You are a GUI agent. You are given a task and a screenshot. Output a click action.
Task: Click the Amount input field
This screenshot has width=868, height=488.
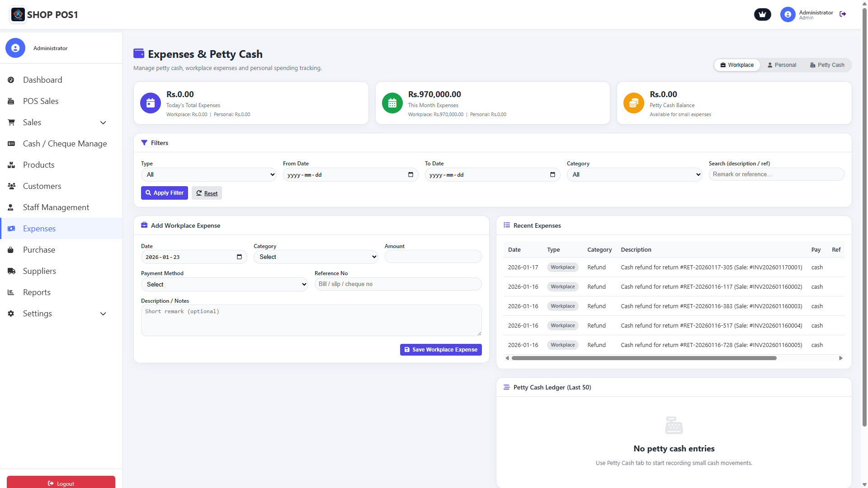pos(433,257)
